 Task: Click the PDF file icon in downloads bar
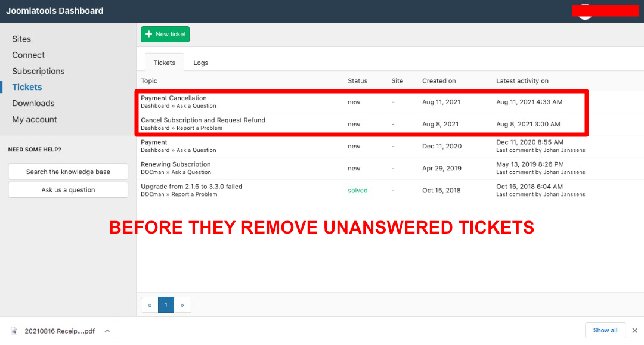14,331
